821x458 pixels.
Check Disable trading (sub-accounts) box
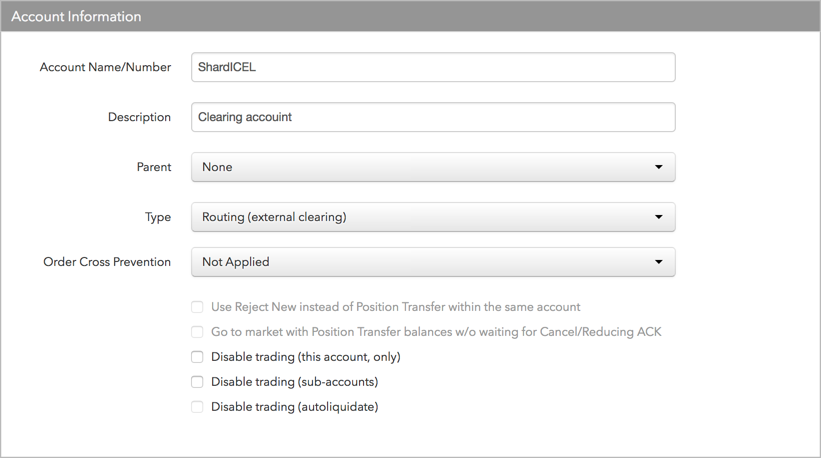197,382
